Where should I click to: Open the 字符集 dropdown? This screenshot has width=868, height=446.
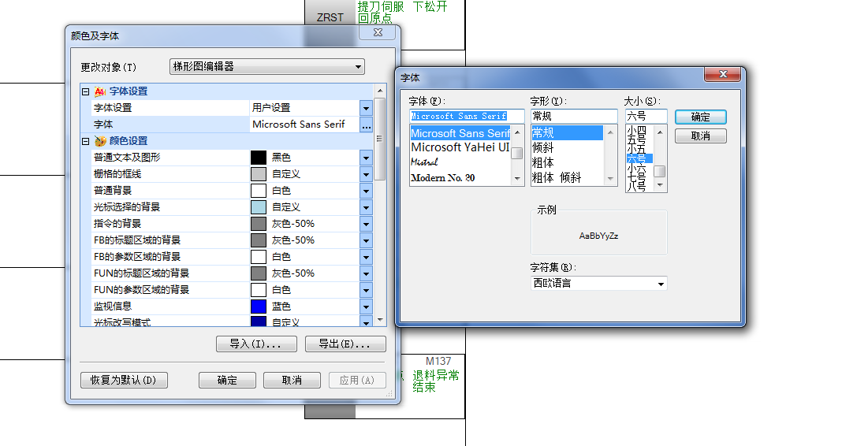[660, 284]
